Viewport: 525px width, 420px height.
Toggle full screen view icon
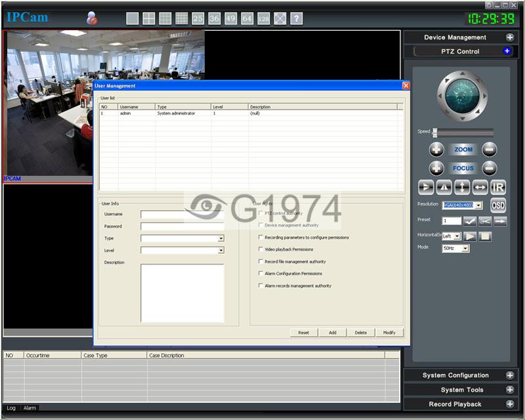[x=280, y=18]
